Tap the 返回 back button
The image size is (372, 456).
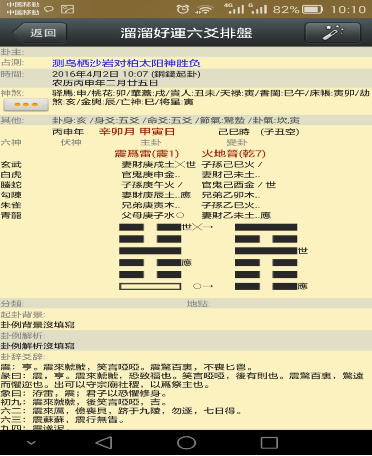39,33
